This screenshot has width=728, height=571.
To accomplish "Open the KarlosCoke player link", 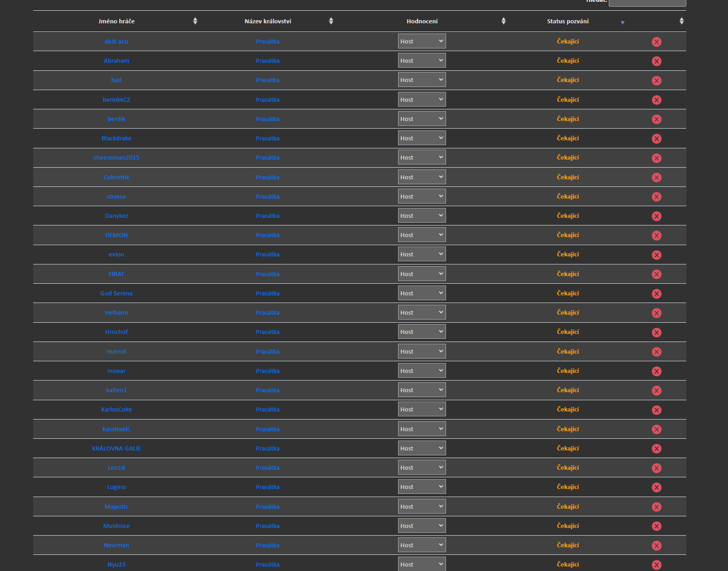I will [x=117, y=409].
